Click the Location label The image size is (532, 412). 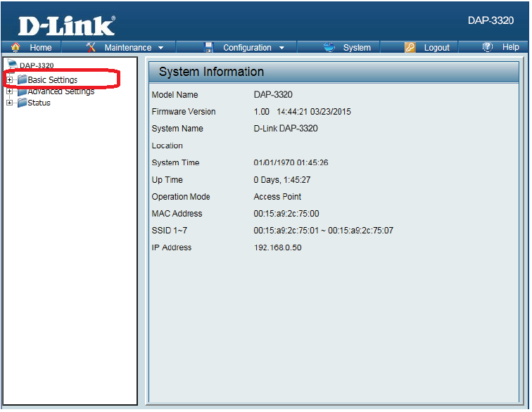pos(167,146)
